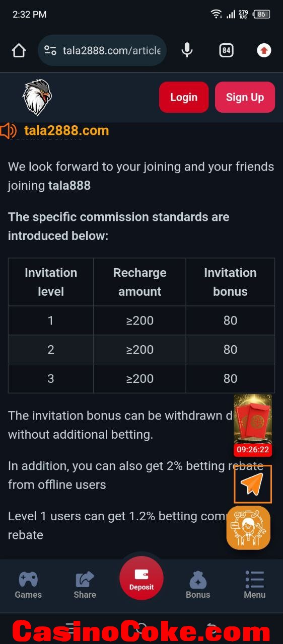Open site settings icon in address bar

(x=50, y=50)
